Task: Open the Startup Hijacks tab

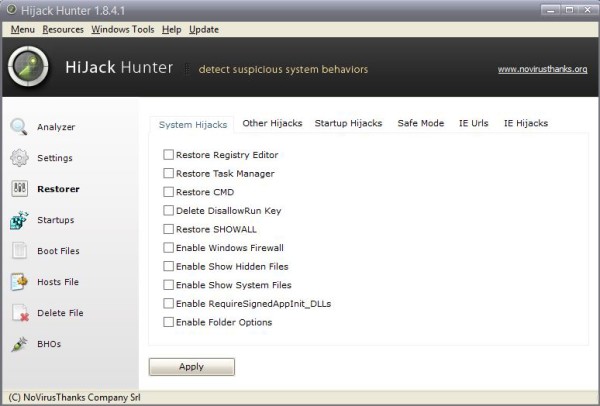Action: coord(348,123)
